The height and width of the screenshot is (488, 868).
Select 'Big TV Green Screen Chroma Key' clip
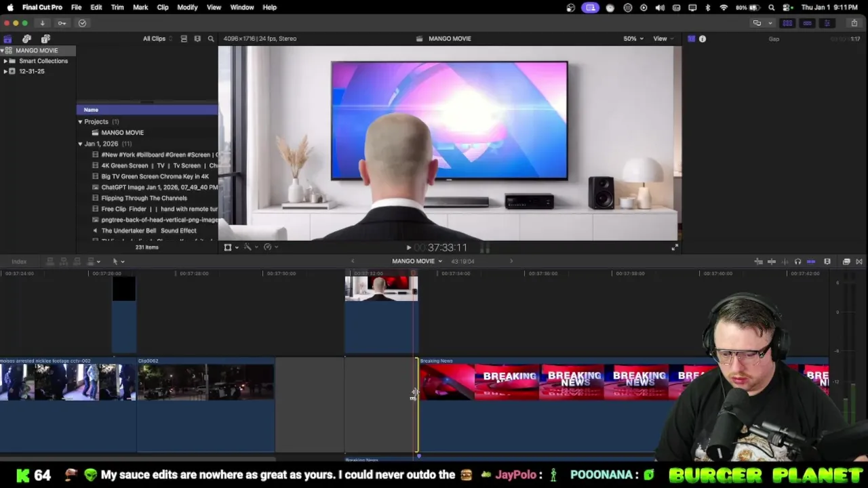click(x=155, y=176)
